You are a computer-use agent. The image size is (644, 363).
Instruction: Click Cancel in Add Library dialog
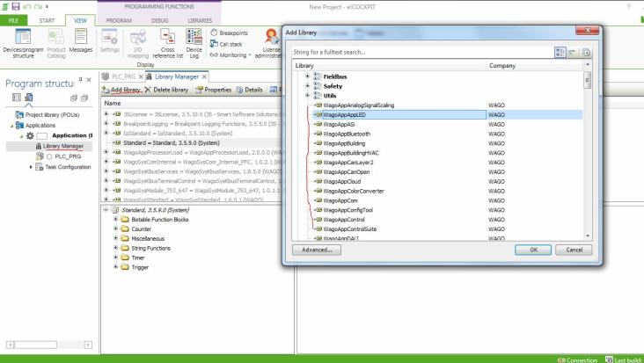(x=574, y=250)
